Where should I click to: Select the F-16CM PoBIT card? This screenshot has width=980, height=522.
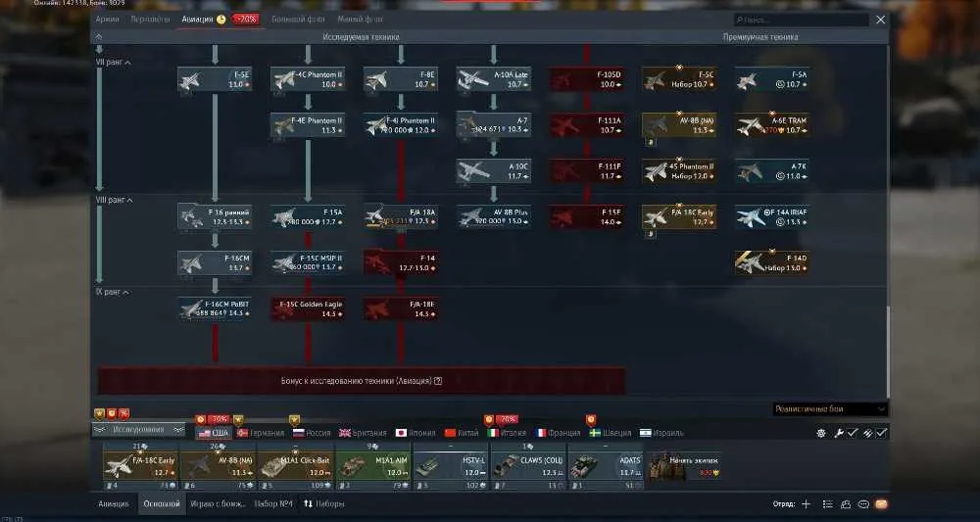215,308
